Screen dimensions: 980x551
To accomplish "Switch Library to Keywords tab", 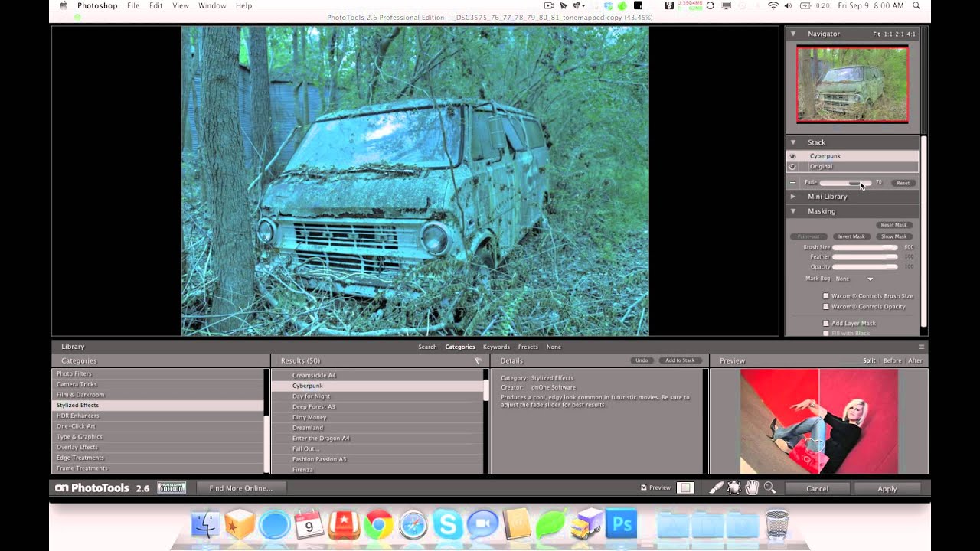I will tap(496, 347).
